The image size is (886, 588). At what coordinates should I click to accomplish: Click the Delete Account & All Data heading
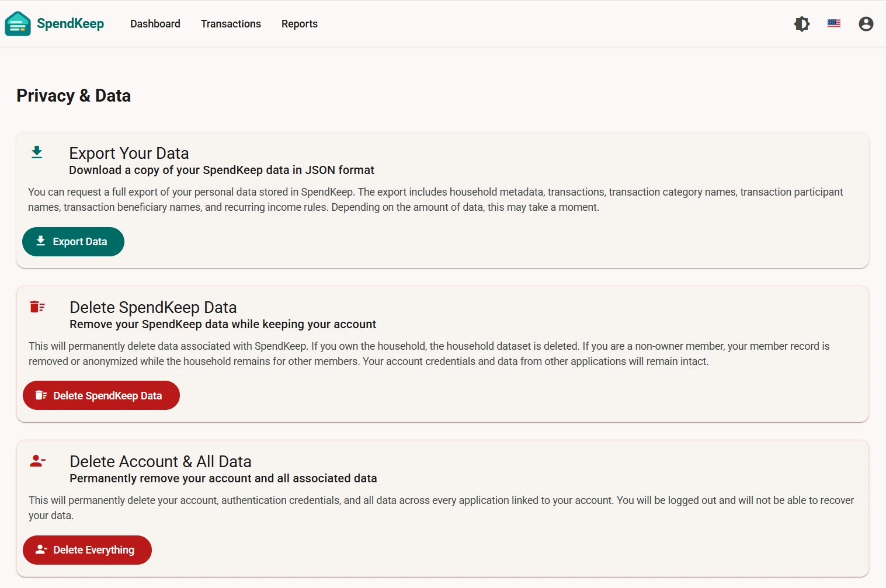161,461
